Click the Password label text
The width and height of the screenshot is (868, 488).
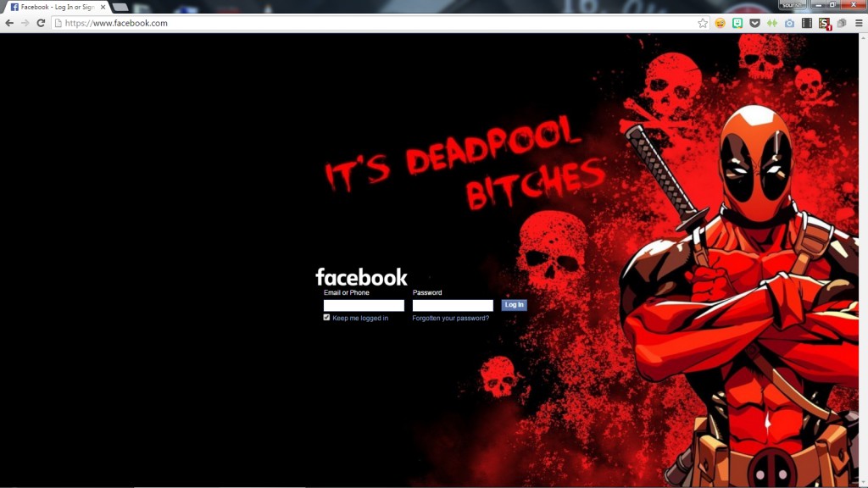[427, 292]
